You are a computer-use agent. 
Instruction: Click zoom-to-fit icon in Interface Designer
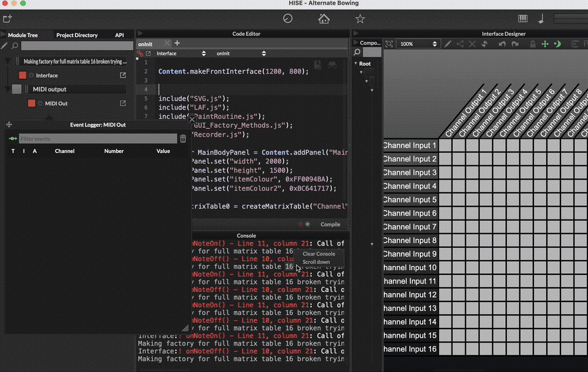pos(389,44)
